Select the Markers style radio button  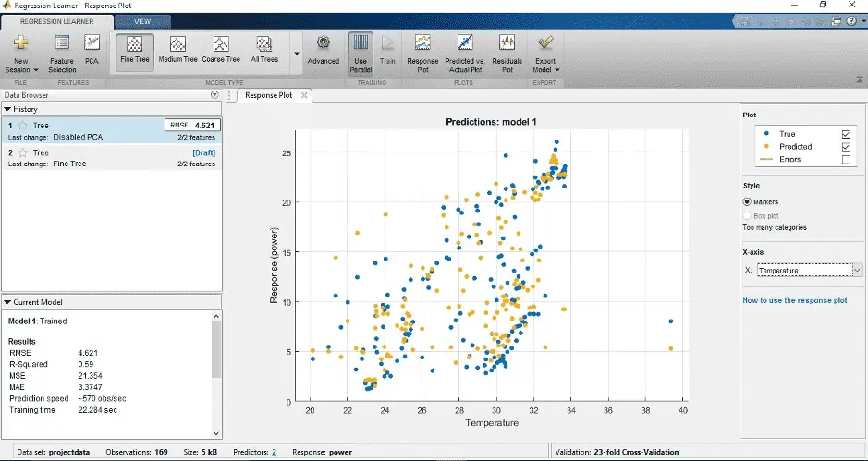pyautogui.click(x=748, y=201)
